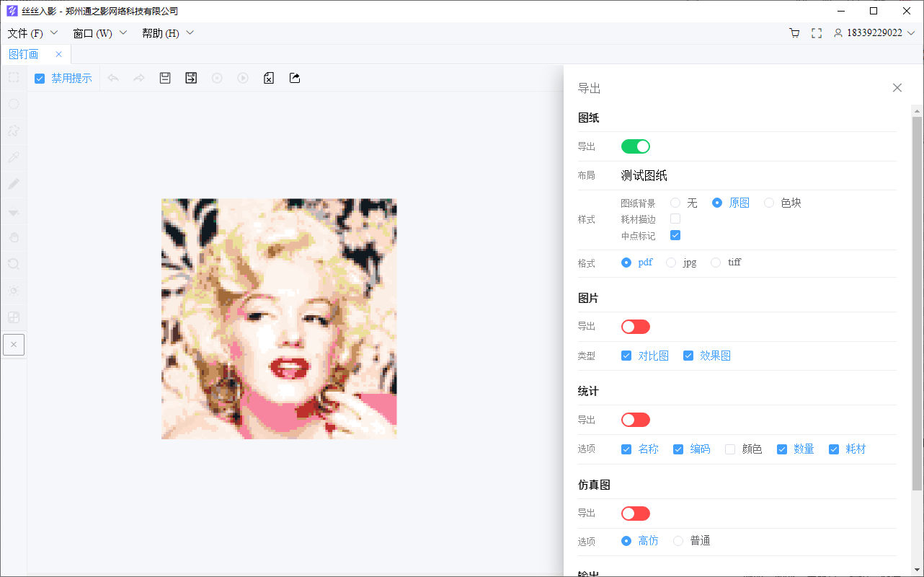Click the save icon in the toolbar
This screenshot has width=924, height=577.
tap(165, 78)
